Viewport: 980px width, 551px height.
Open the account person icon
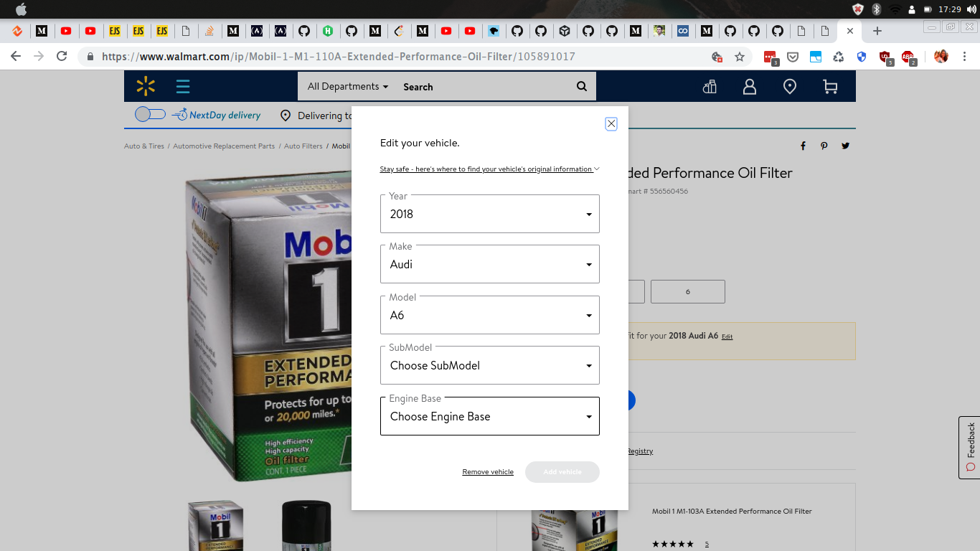[x=750, y=86]
